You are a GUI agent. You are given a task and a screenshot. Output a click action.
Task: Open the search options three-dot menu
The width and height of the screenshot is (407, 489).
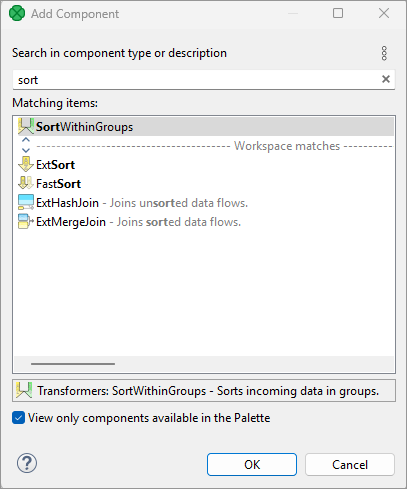384,53
